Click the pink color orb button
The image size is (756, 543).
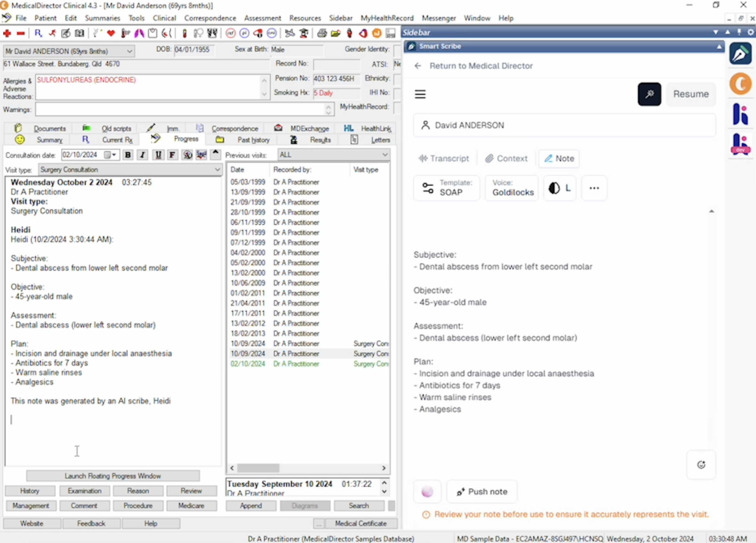pyautogui.click(x=427, y=492)
